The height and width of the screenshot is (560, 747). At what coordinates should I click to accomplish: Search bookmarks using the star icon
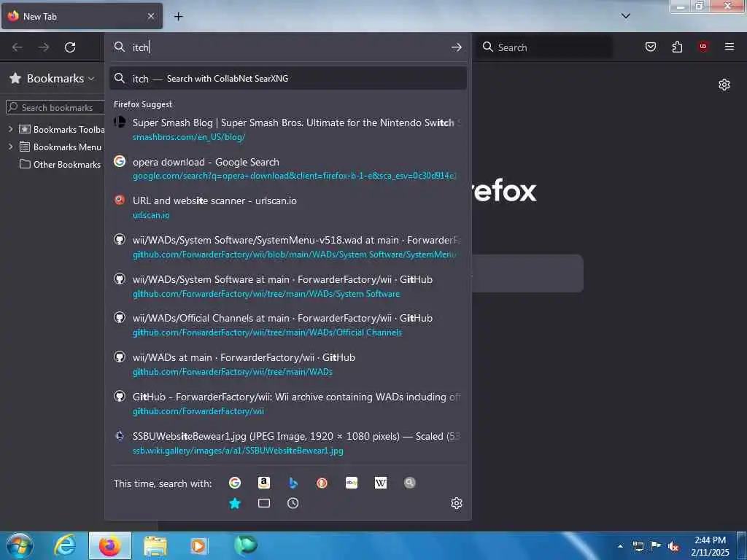[x=235, y=503]
